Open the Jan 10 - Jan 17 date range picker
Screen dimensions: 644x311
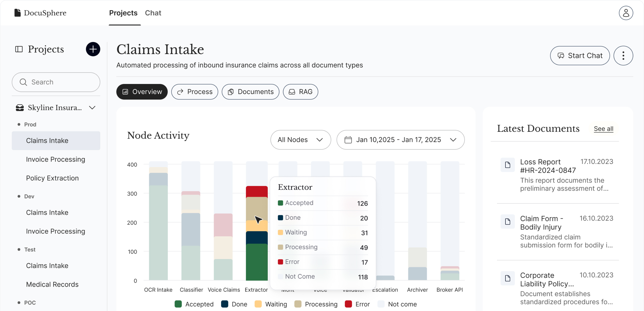pyautogui.click(x=400, y=140)
